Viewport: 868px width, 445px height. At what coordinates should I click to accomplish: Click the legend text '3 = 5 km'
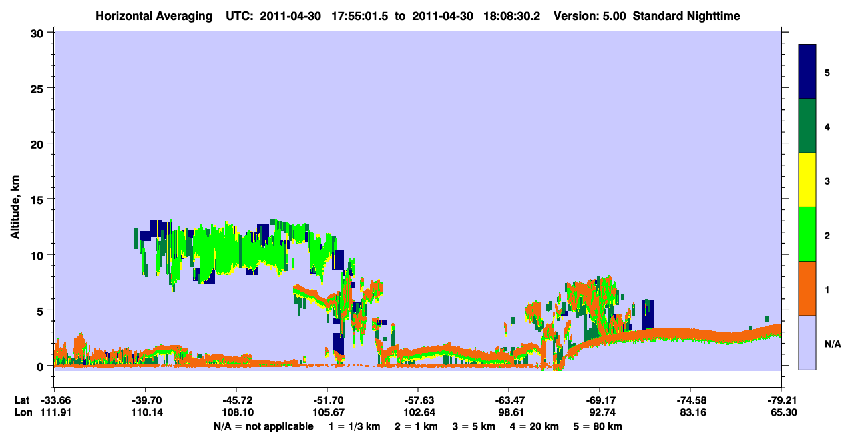click(475, 426)
